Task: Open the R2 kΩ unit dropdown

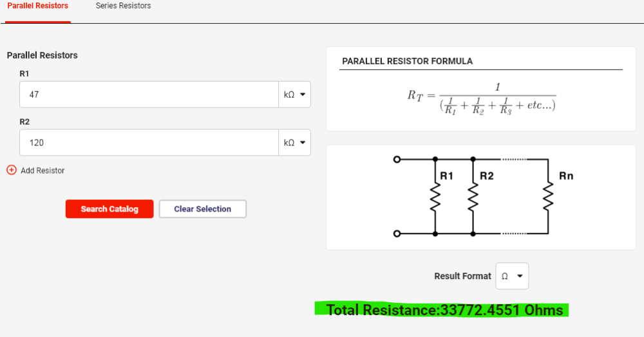Action: tap(294, 143)
